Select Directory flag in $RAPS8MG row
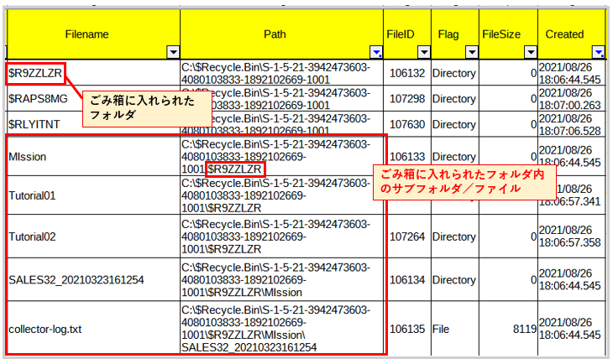Screen dimensions: 613x364 point(455,98)
